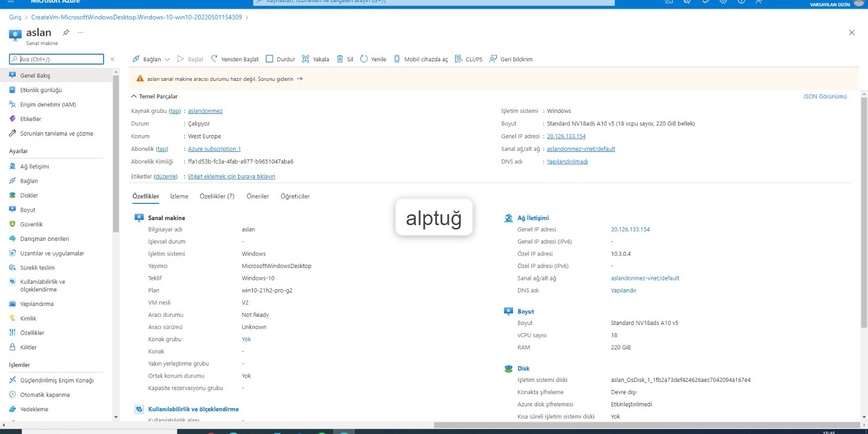Screen dimensions: 868x434
Task: Open Otomatik kapanma in the sidebar
Action: click(45, 395)
